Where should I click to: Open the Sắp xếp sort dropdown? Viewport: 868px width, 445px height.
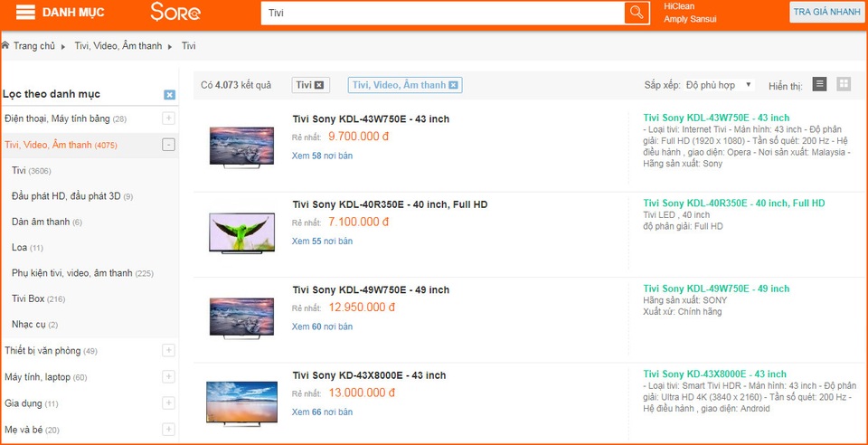click(x=720, y=85)
